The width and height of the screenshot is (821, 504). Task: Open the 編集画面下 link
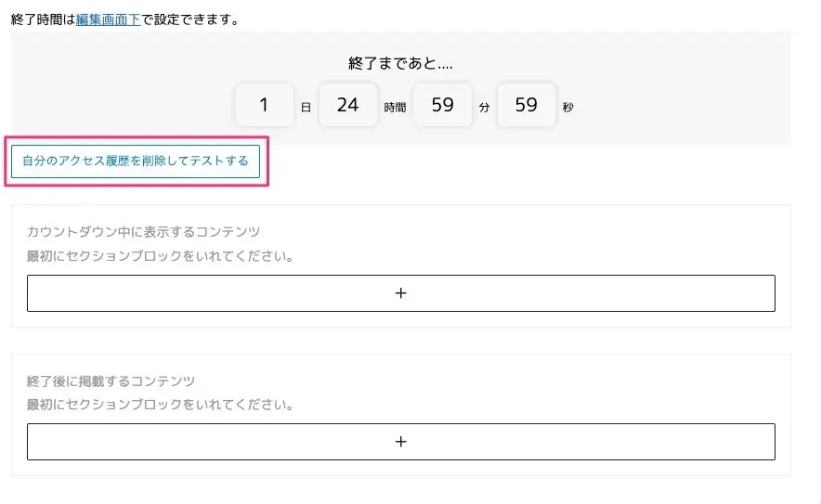pos(108,19)
